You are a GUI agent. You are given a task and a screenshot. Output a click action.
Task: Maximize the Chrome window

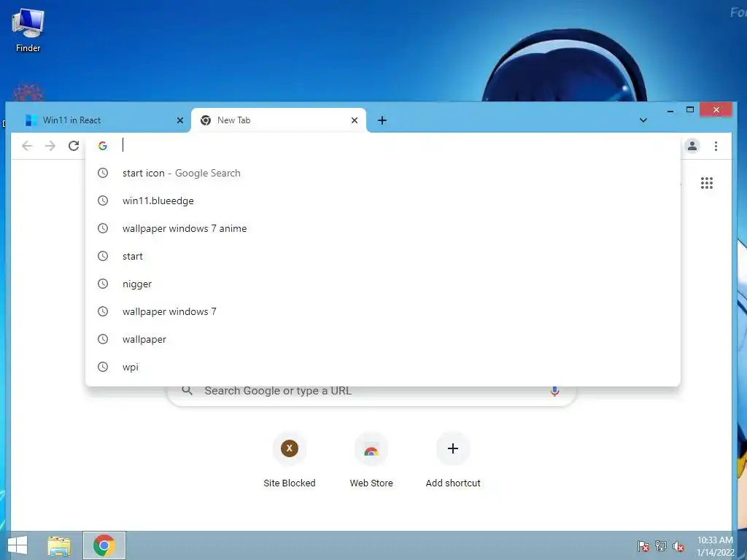(690, 110)
